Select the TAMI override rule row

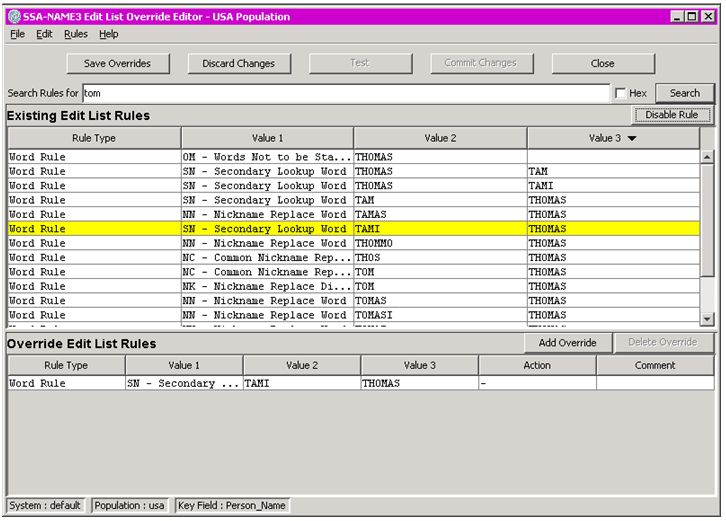pyautogui.click(x=300, y=383)
